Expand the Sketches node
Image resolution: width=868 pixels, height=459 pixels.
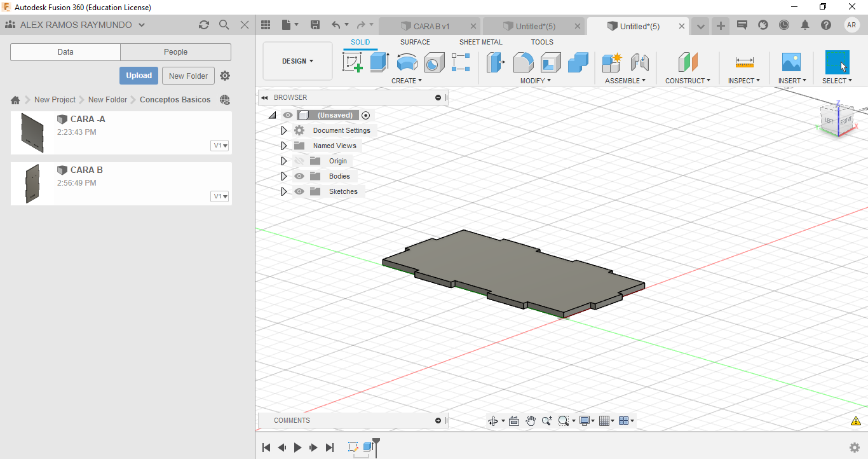click(284, 191)
